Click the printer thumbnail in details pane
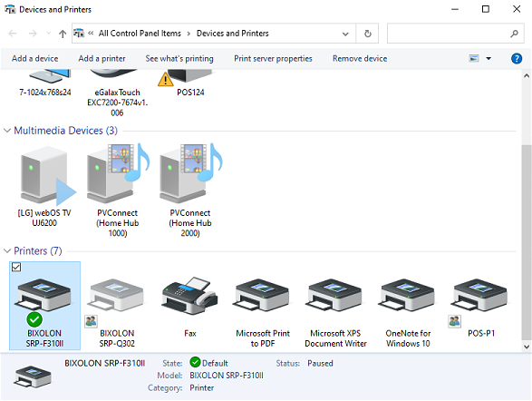The width and height of the screenshot is (532, 401). coord(33,377)
